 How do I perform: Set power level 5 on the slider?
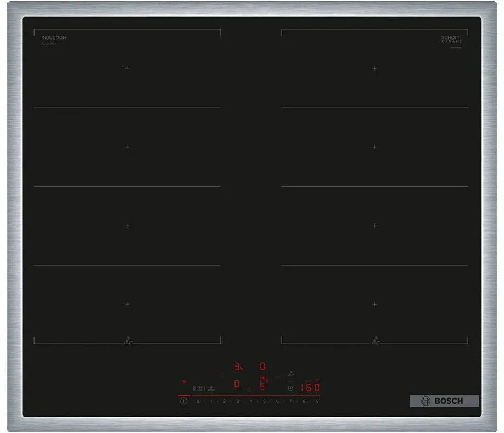[264, 401]
